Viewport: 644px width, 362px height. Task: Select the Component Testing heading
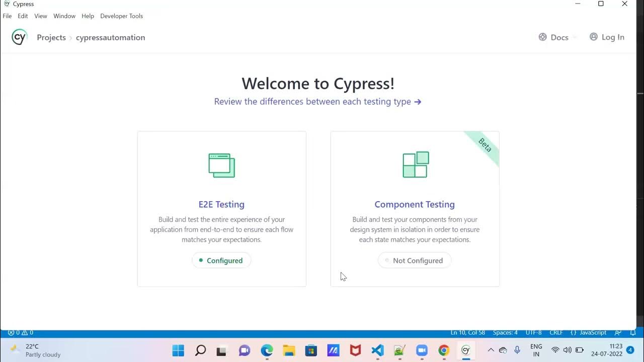(415, 204)
